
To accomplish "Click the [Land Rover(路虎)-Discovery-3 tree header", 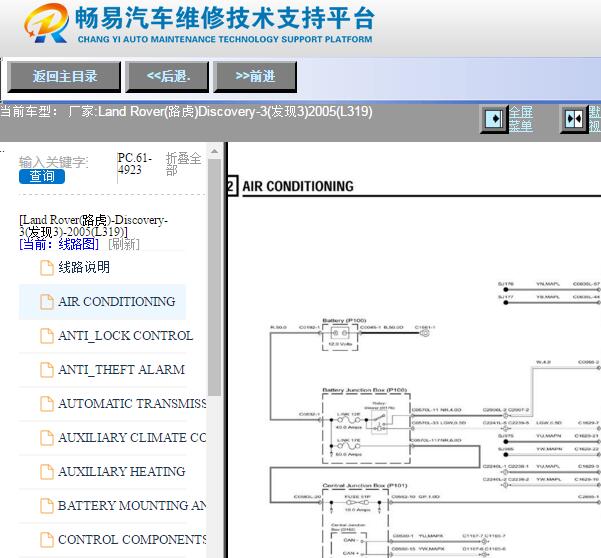I will [94, 226].
